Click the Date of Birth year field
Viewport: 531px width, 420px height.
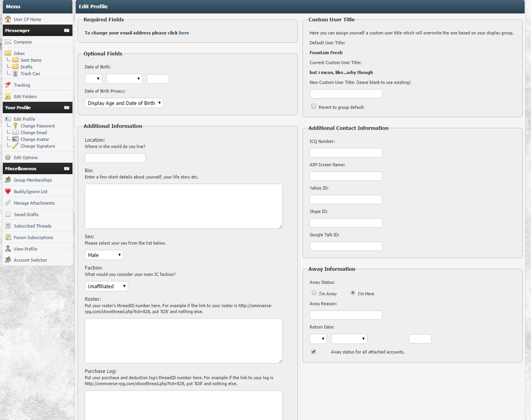point(158,79)
